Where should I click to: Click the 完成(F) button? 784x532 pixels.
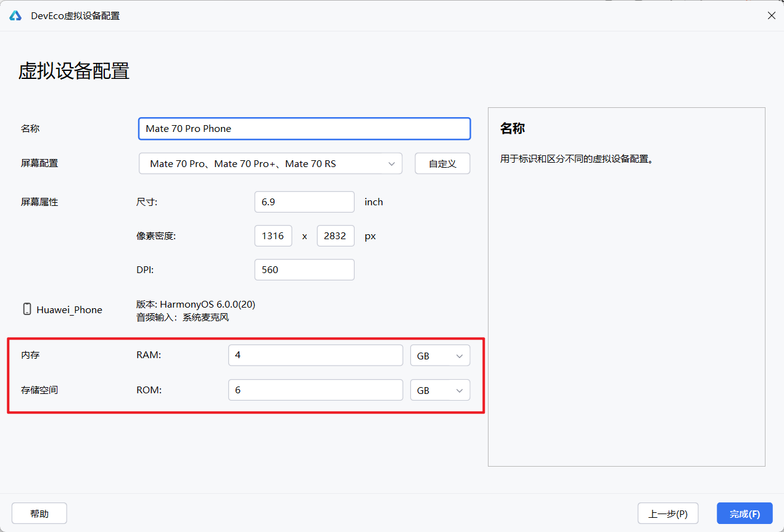(745, 514)
